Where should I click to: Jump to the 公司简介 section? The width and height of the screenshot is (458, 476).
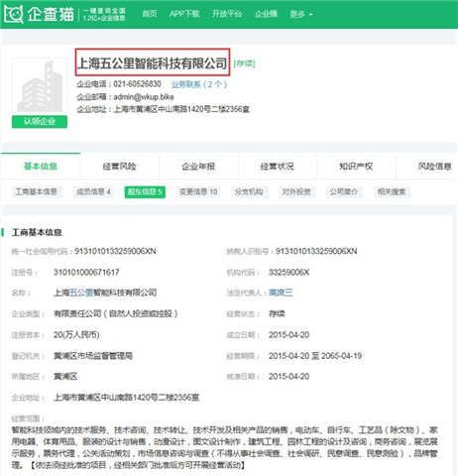(344, 191)
